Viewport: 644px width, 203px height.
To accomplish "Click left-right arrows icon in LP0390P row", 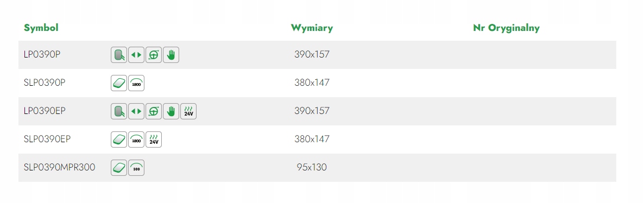I will (136, 55).
